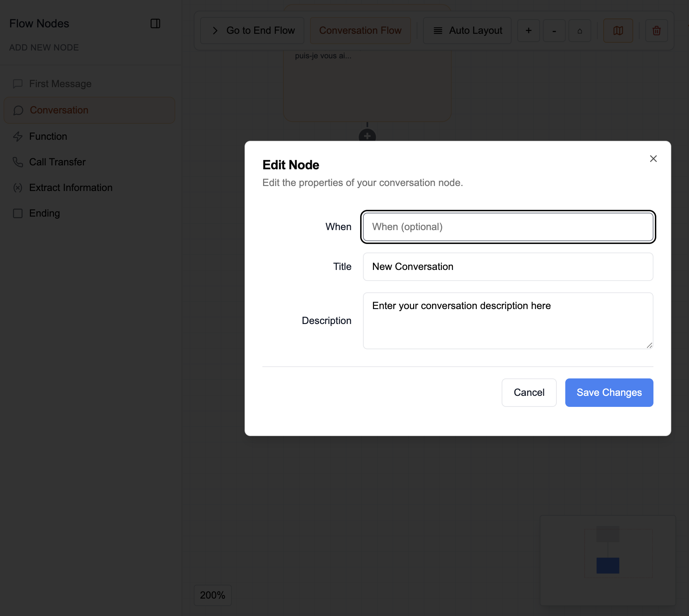The image size is (689, 616).
Task: Click the red trash delete icon
Action: [x=656, y=31]
